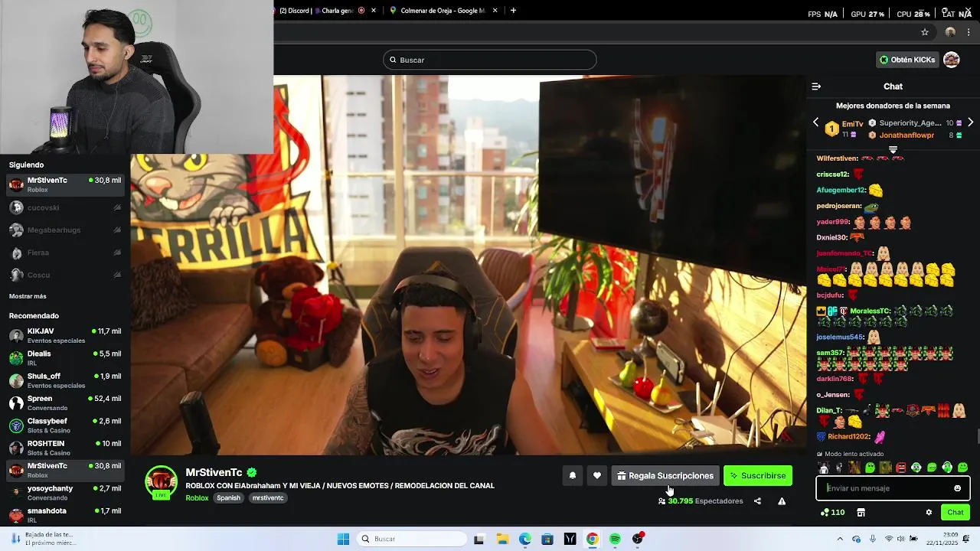Click top donor name Jonathanflowpr
The image size is (980, 551).
point(906,135)
